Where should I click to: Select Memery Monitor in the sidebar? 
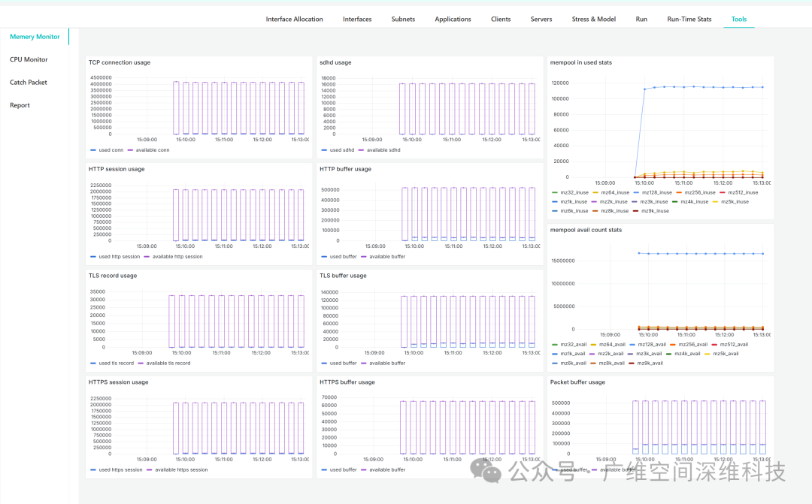[35, 37]
